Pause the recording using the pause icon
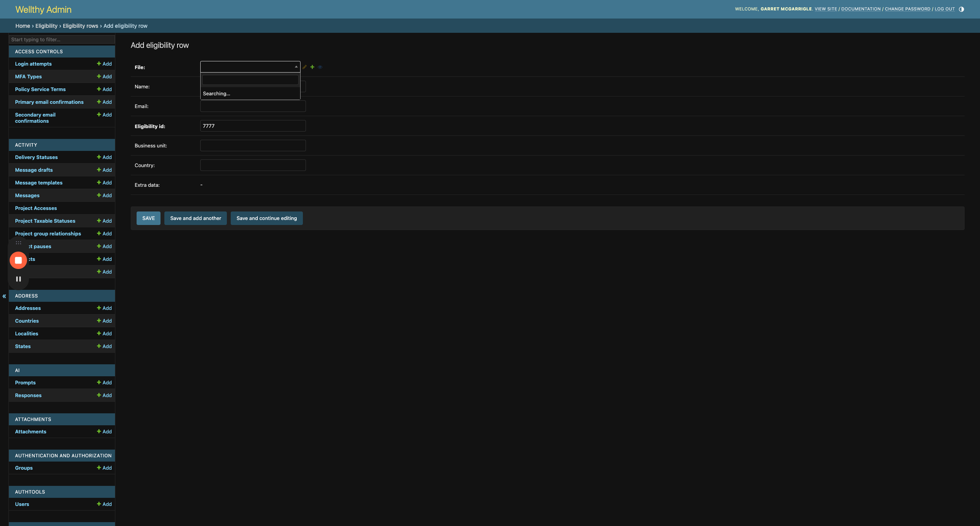Screen dimensions: 980x526 tap(18, 279)
